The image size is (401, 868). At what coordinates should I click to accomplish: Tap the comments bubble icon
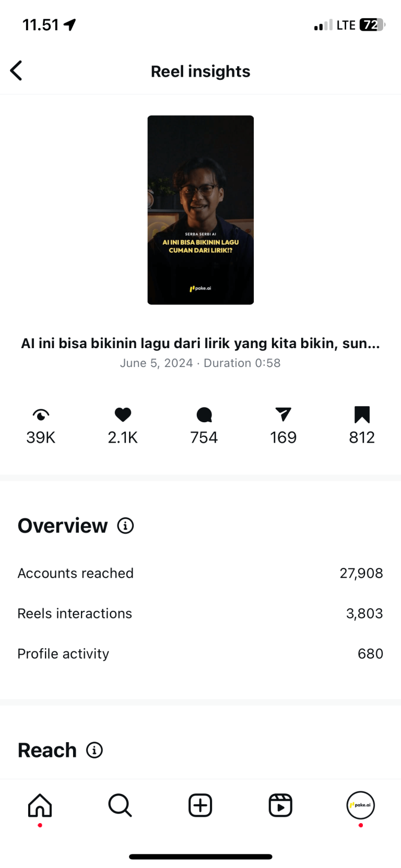[x=204, y=415]
